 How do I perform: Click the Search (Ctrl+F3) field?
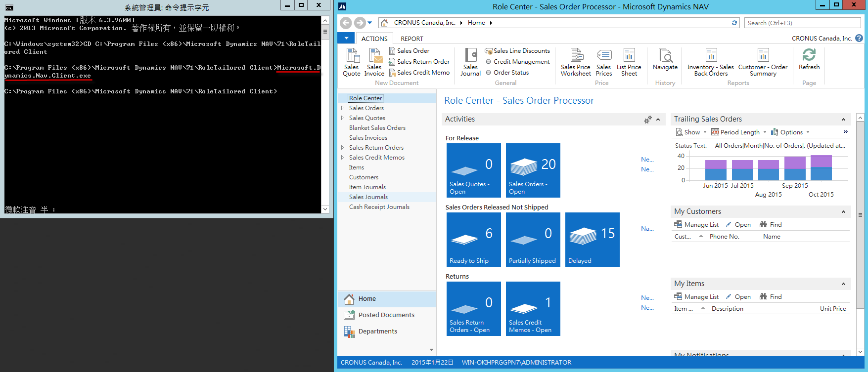pos(802,23)
